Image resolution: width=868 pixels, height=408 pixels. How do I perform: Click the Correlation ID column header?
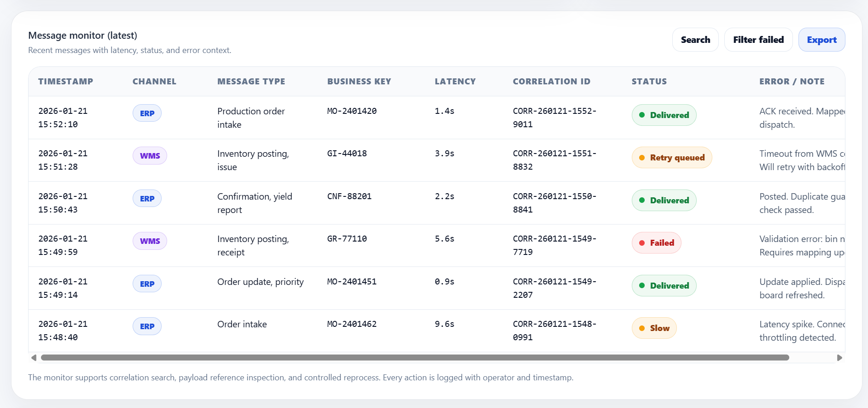551,82
